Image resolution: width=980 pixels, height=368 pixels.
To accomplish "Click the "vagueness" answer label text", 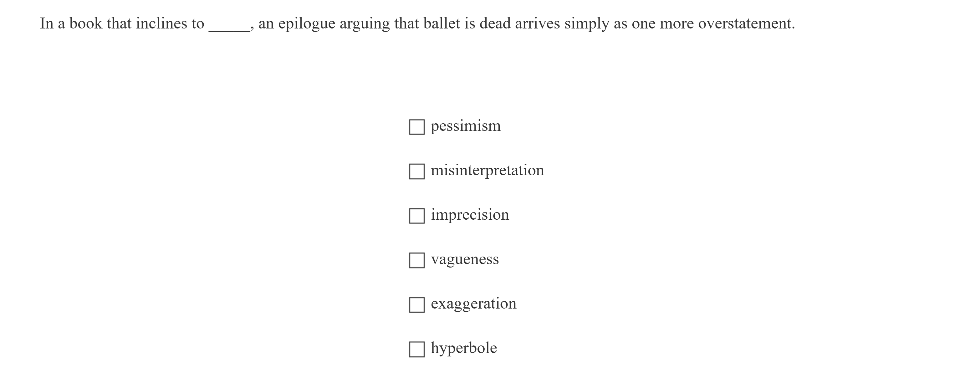I will [465, 259].
